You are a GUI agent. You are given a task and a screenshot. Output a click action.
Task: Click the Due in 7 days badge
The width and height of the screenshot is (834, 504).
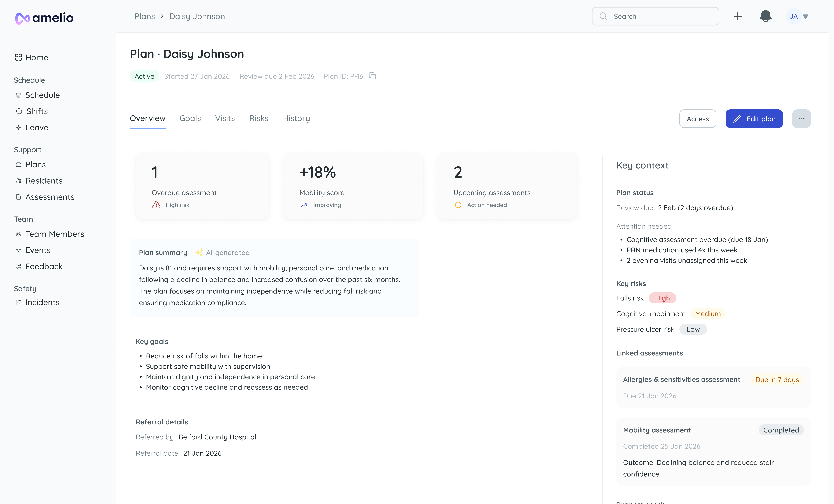pos(777,380)
